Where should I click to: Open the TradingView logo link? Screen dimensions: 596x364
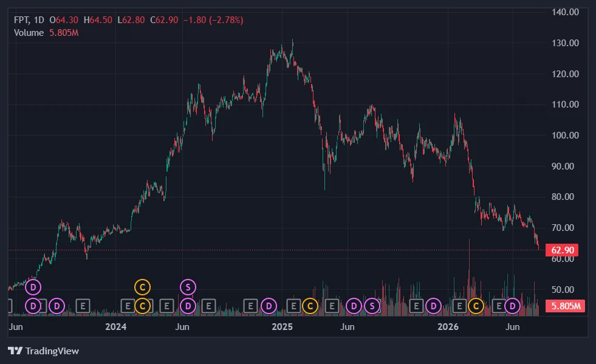click(x=43, y=351)
